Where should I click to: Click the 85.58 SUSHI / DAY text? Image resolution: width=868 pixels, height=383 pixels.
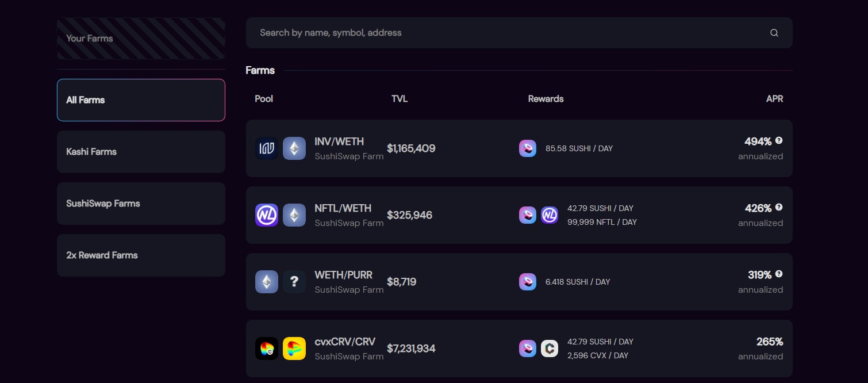[x=579, y=148]
